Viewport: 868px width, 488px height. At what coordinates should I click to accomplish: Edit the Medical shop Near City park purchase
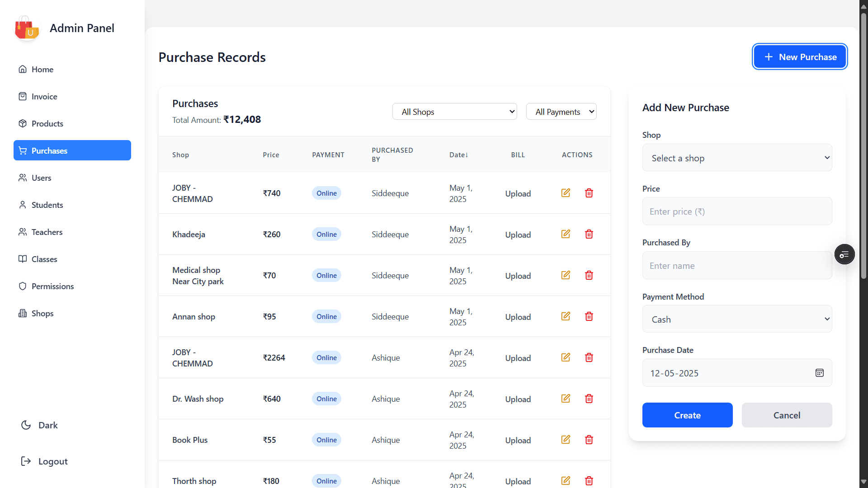(566, 275)
